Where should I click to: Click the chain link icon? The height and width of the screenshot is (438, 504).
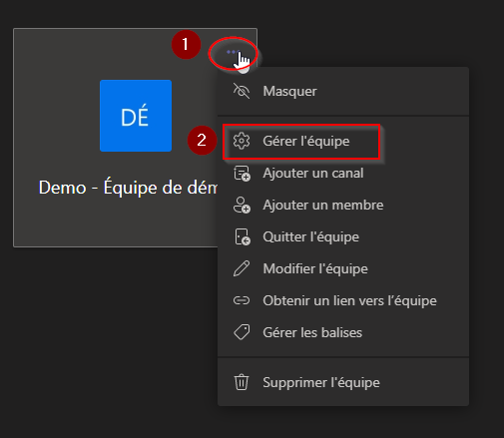(242, 300)
